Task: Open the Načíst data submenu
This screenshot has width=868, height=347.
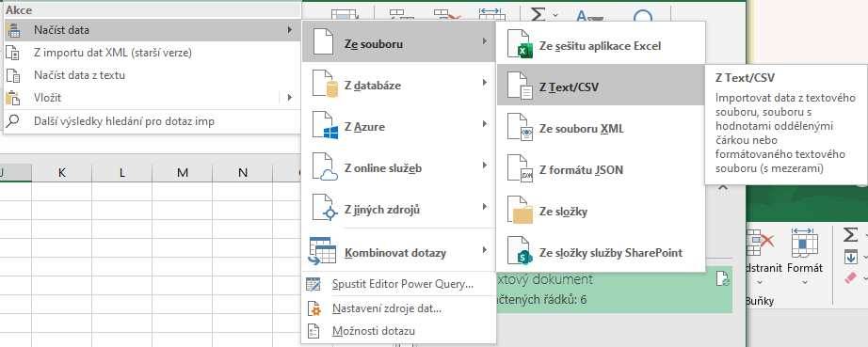Action: (152, 30)
